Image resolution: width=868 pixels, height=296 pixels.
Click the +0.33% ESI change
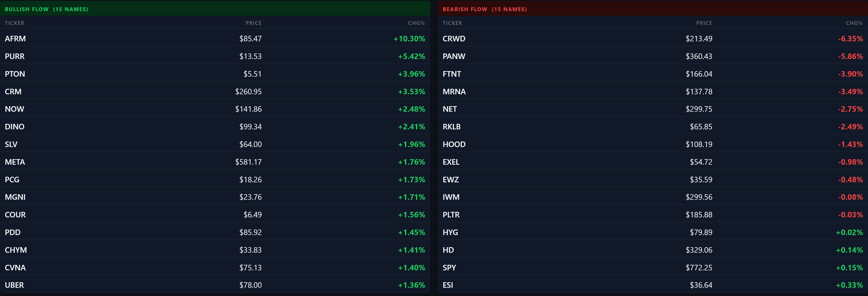(x=849, y=285)
